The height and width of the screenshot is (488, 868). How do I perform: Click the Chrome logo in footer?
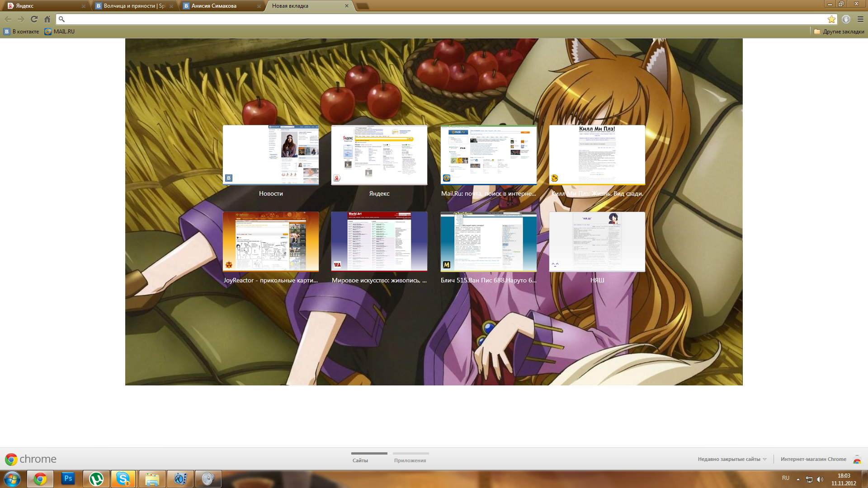(31, 459)
